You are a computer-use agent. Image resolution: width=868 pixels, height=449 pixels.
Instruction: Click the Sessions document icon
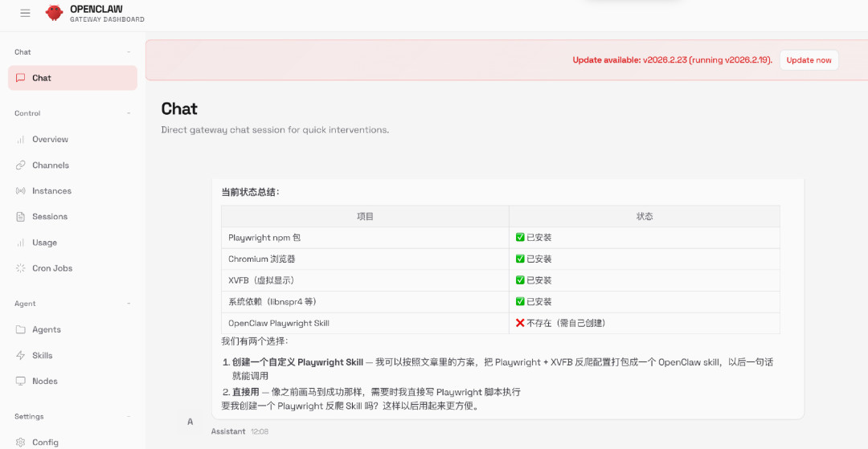20,217
